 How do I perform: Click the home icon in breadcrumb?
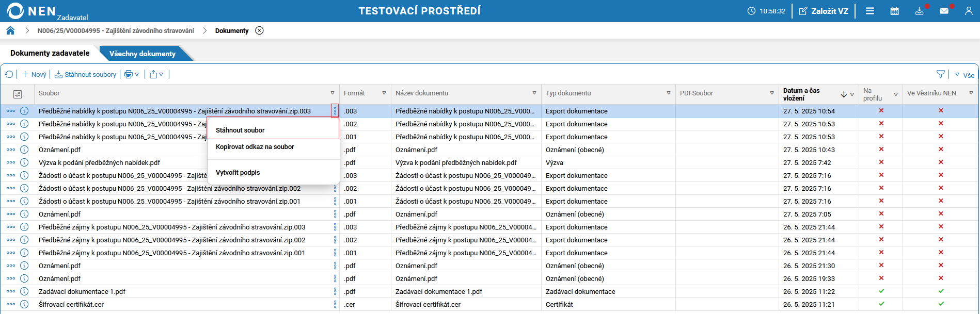(10, 30)
